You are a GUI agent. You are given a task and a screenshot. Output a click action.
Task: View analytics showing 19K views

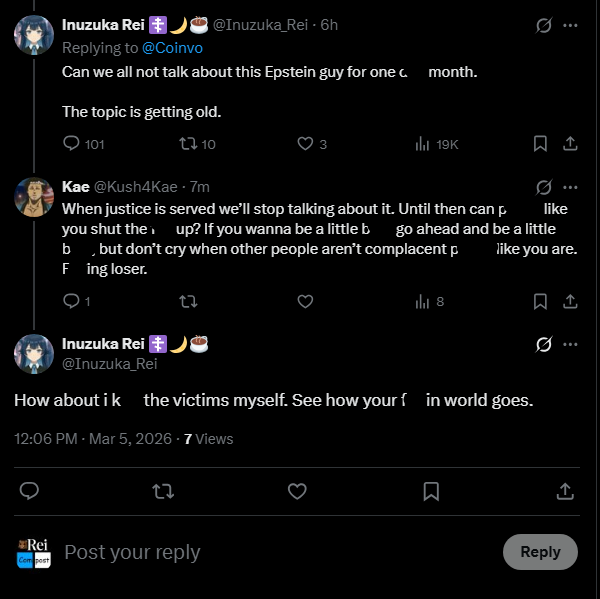point(437,144)
